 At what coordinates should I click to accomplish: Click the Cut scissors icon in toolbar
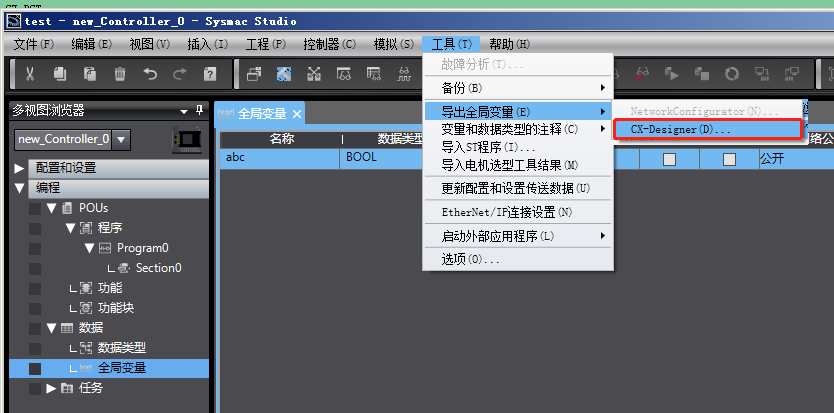(x=30, y=74)
